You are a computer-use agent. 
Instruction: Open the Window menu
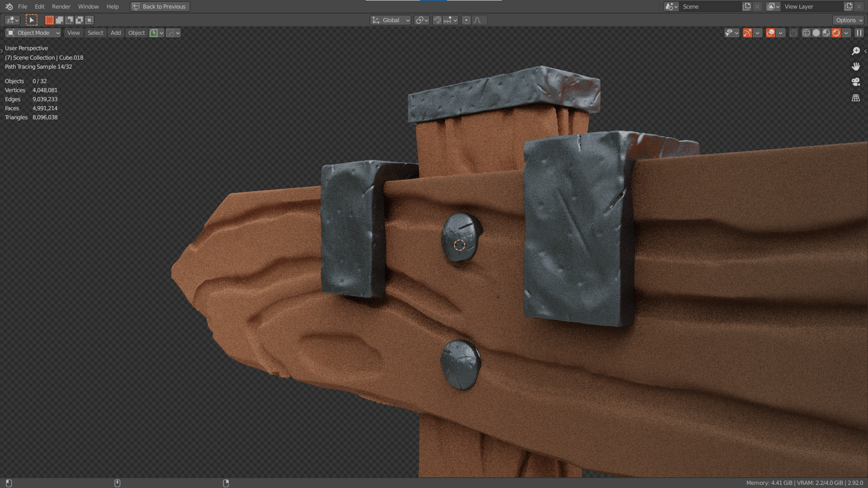coord(88,6)
